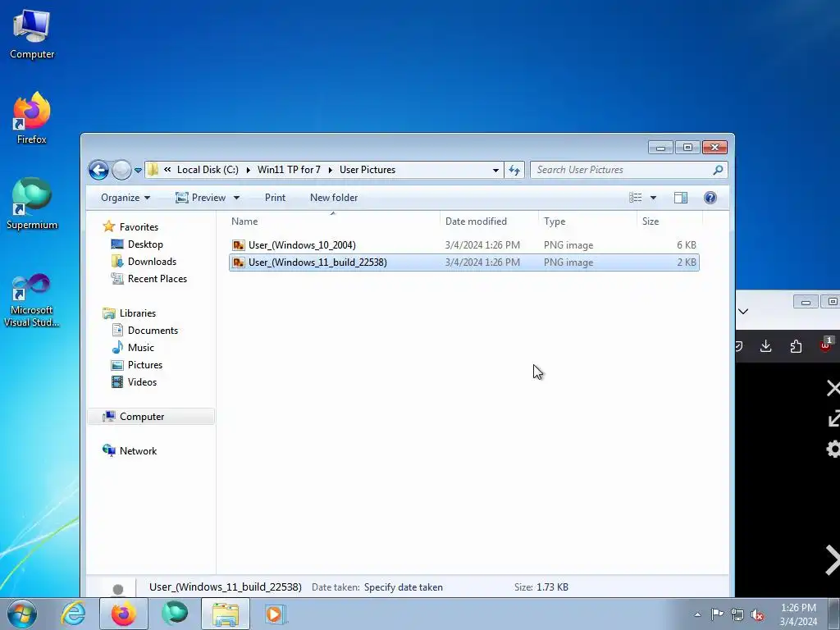Switch to Supermium on the taskbar
Viewport: 840px width, 630px height.
[x=175, y=614]
